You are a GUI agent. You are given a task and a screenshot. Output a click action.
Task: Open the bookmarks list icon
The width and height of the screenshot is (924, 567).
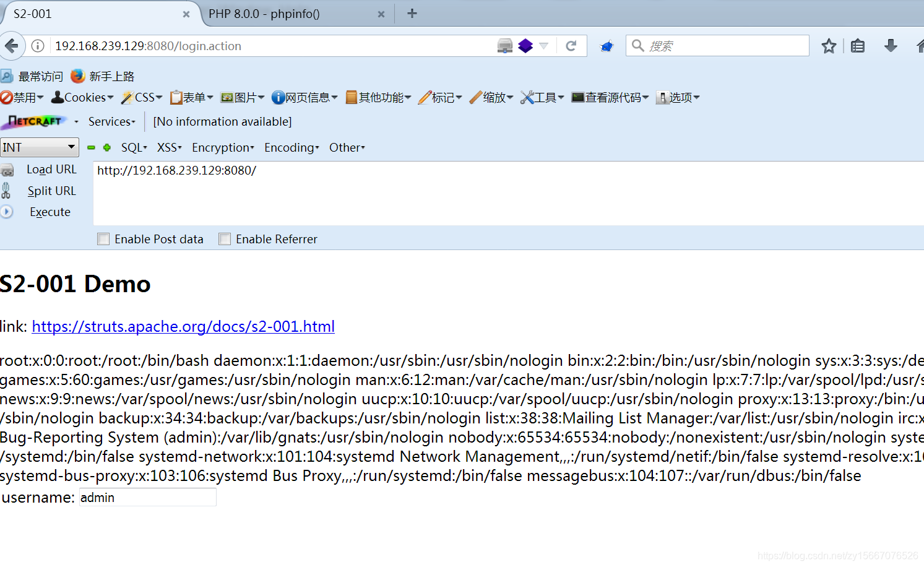click(x=858, y=46)
